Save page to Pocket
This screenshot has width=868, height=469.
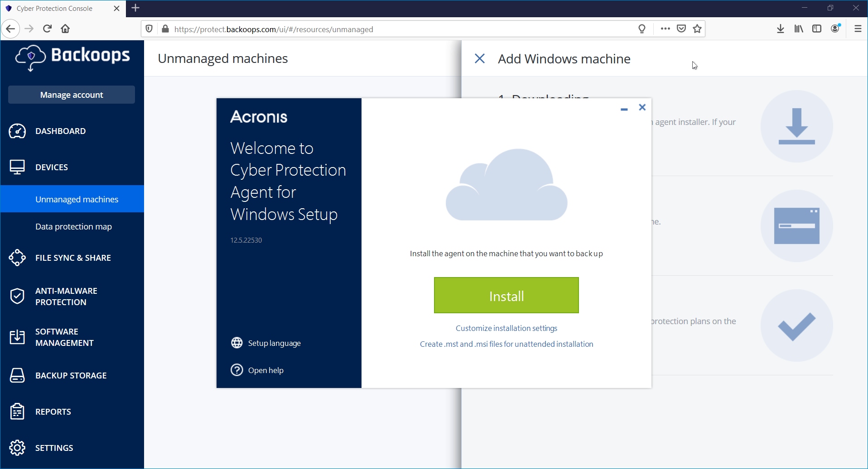(681, 29)
